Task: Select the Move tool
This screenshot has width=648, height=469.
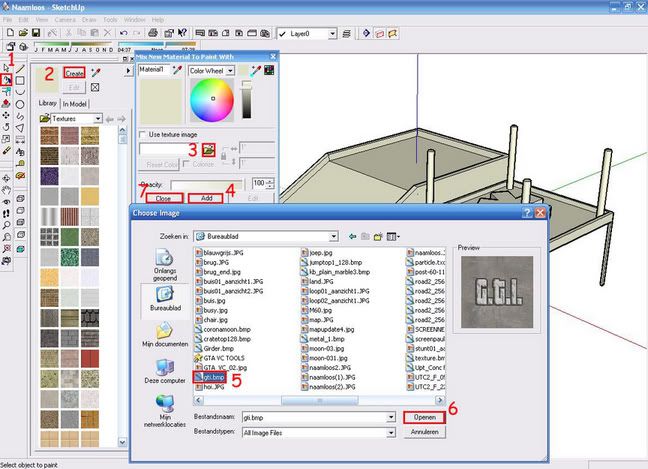Action: tap(6, 115)
